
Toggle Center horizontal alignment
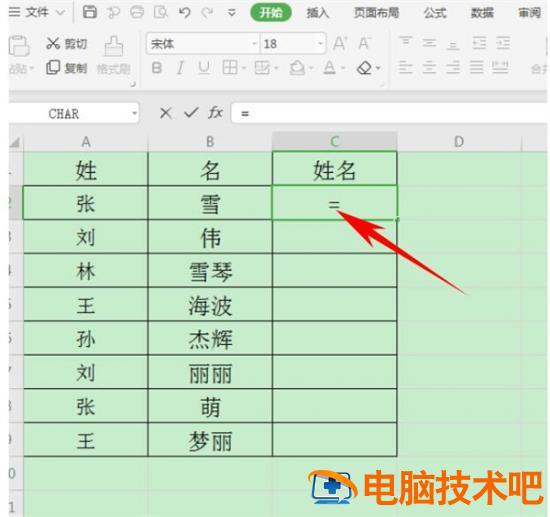point(429,67)
